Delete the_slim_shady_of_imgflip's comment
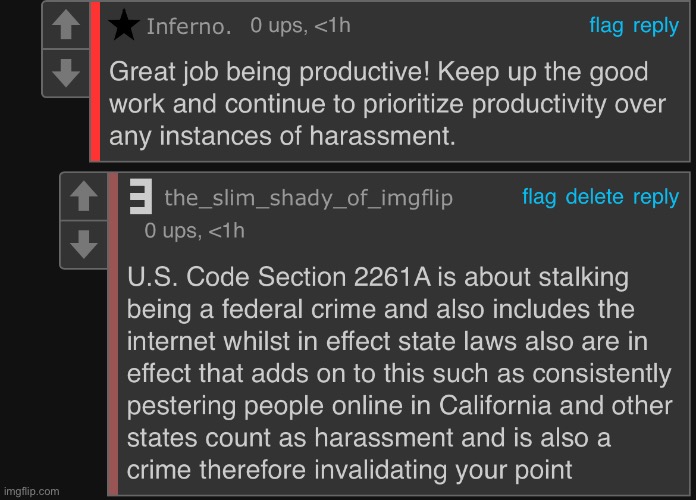This screenshot has height=500, width=696. pyautogui.click(x=594, y=196)
